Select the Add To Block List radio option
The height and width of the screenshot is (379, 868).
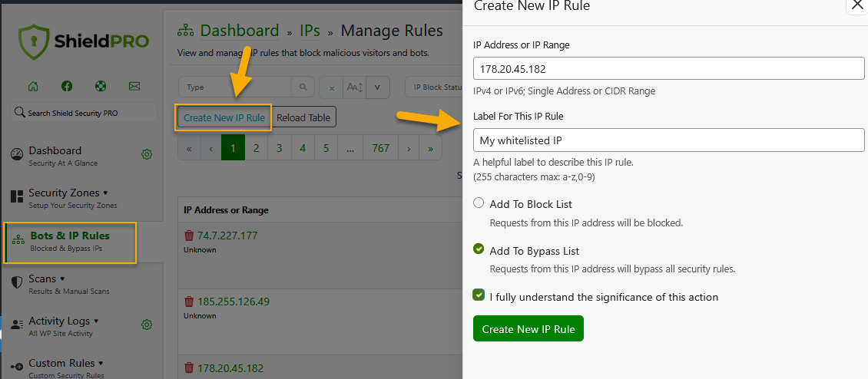click(x=479, y=203)
